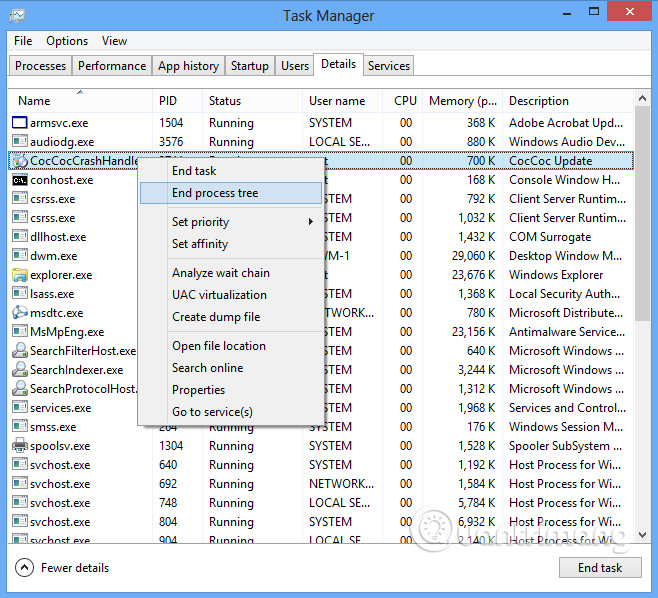Screen dimensions: 658x598
Task: Click the SearchProtocolHost icon
Action: (x=19, y=389)
